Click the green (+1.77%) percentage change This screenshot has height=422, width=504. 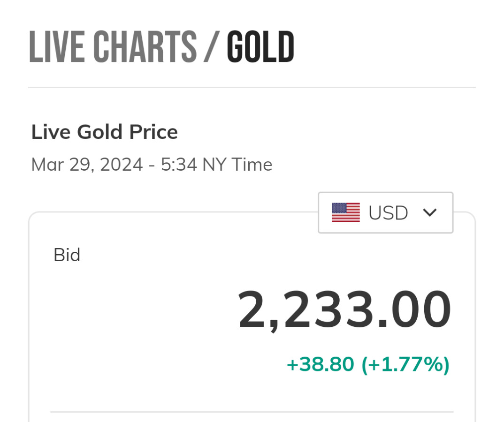click(405, 364)
